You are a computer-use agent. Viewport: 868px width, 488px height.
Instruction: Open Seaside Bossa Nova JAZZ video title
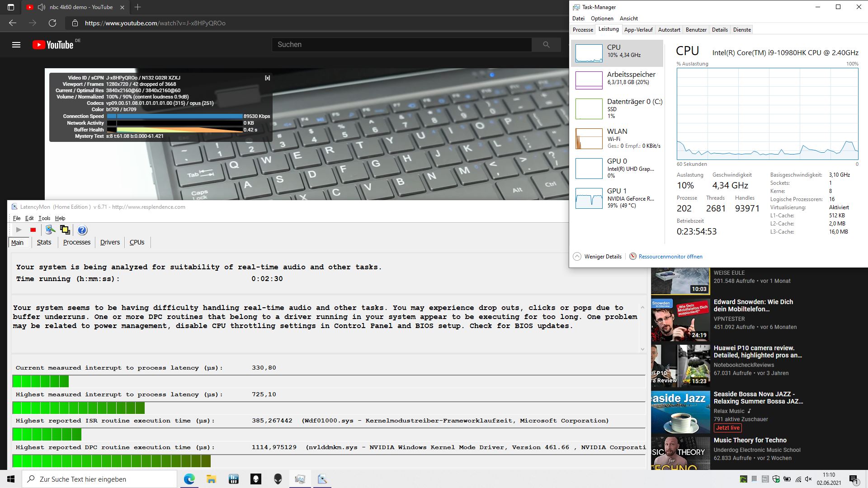[758, 398]
